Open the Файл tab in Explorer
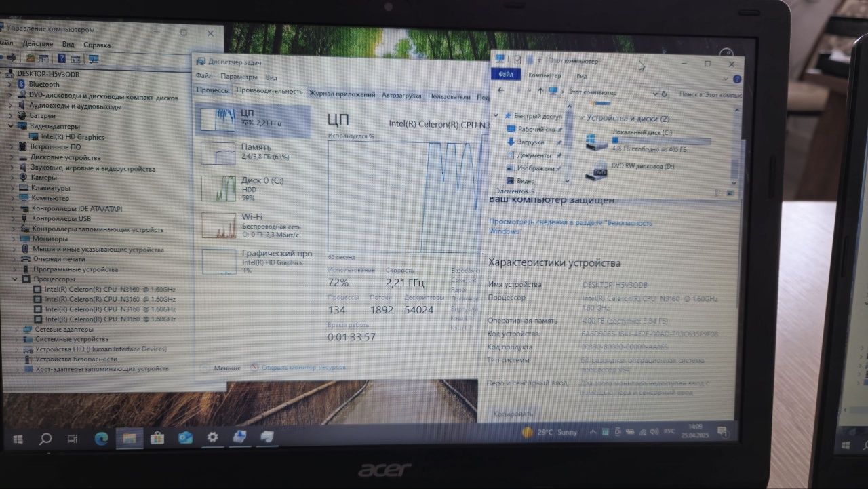 (x=506, y=75)
